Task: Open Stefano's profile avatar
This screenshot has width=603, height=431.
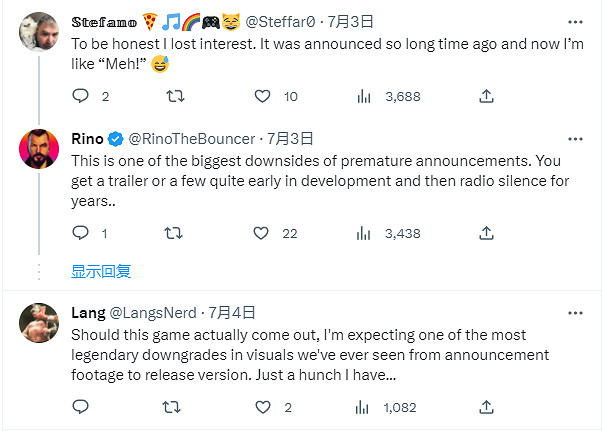Action: tap(38, 31)
